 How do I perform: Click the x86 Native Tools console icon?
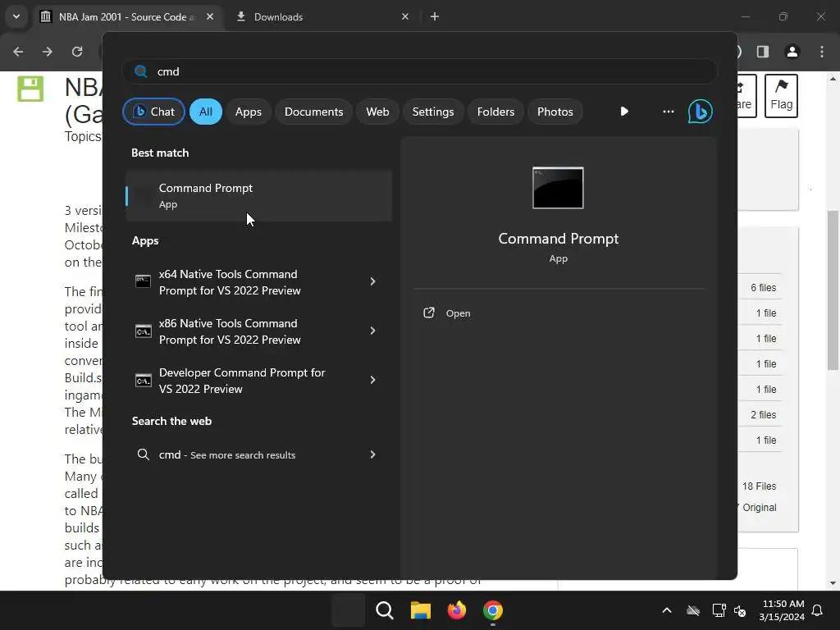pos(143,331)
